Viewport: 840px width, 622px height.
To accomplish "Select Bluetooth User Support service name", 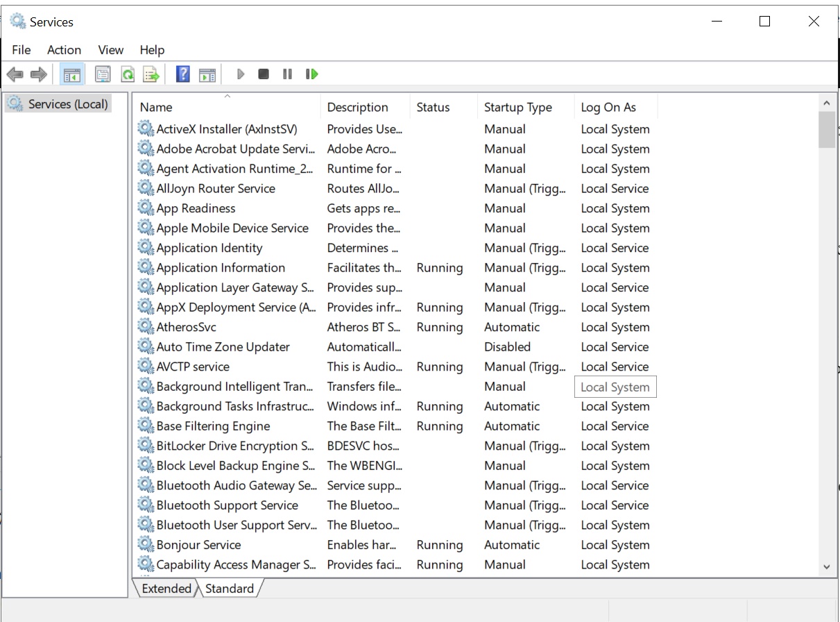I will point(237,525).
